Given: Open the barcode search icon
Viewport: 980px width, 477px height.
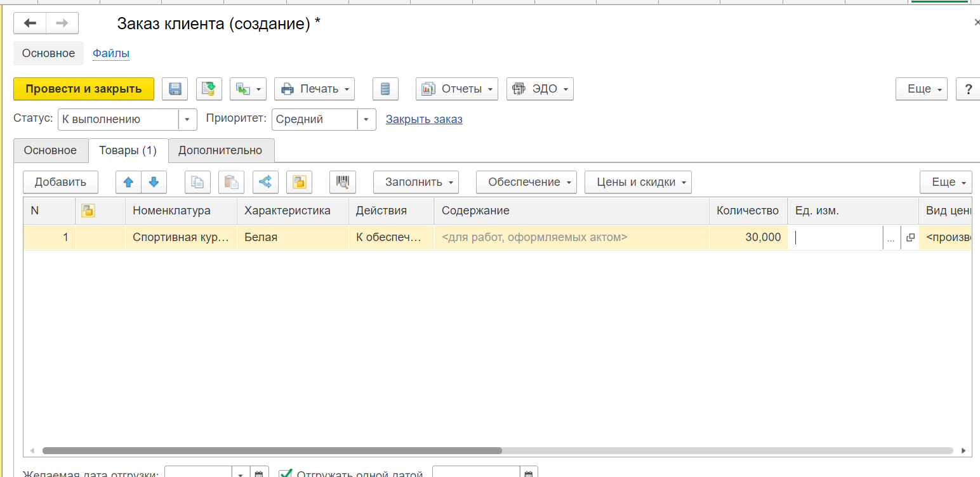Looking at the screenshot, I should pos(343,182).
